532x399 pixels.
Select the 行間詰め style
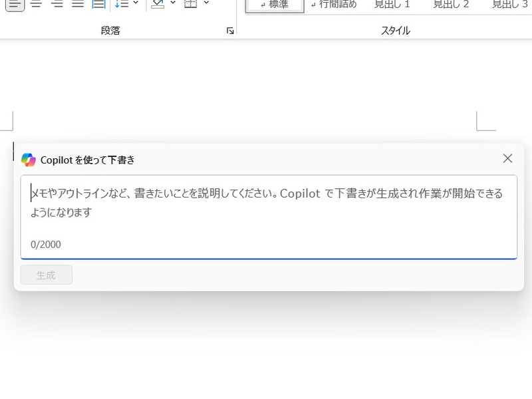pos(333,5)
